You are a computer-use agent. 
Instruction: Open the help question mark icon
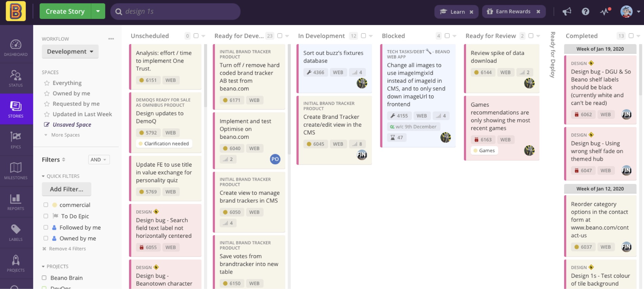585,12
